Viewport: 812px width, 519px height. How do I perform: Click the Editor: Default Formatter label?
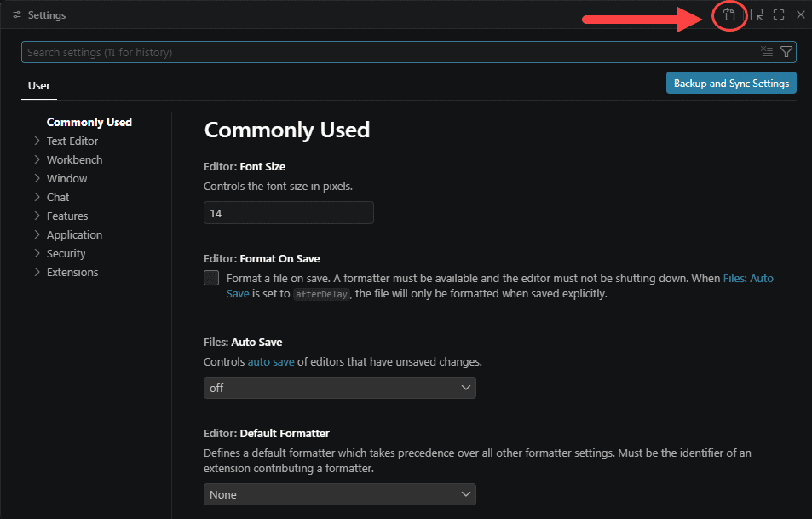[266, 433]
